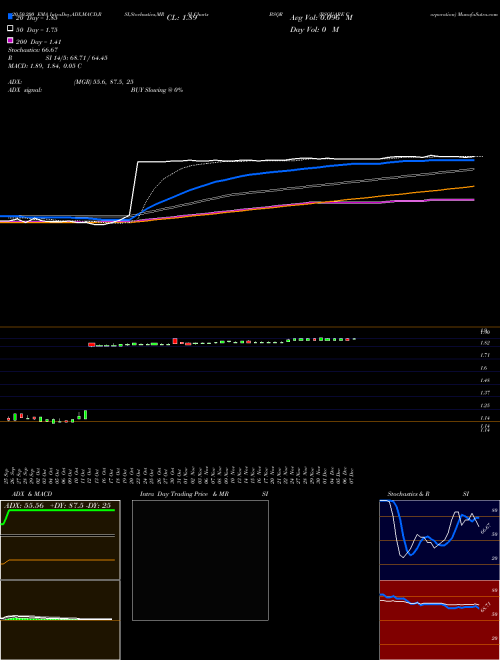Click the blue-background Stochastics chart panel
The height and width of the screenshot is (660, 500).
pos(439,540)
